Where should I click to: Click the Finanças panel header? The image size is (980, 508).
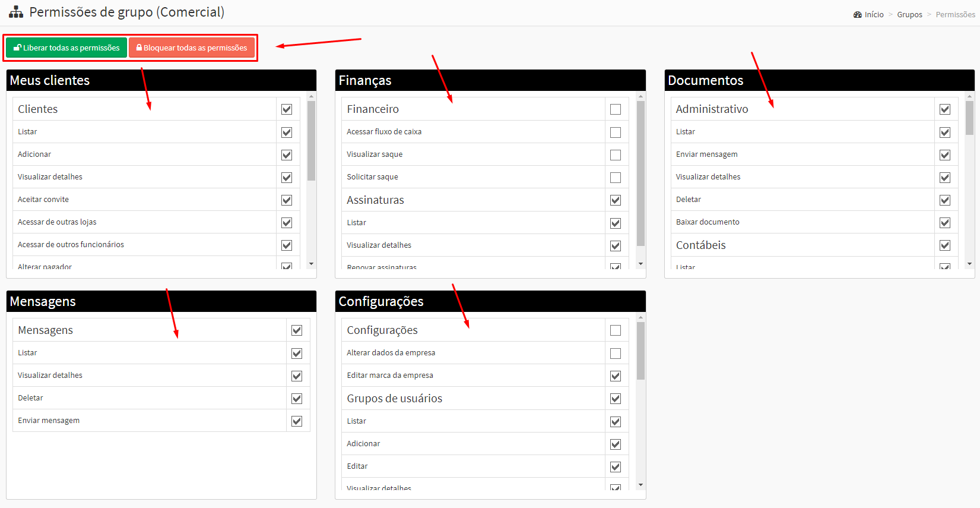tap(490, 80)
